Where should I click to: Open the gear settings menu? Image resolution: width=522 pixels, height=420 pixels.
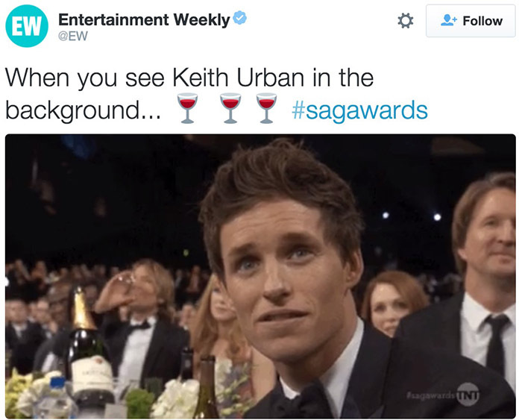(406, 21)
